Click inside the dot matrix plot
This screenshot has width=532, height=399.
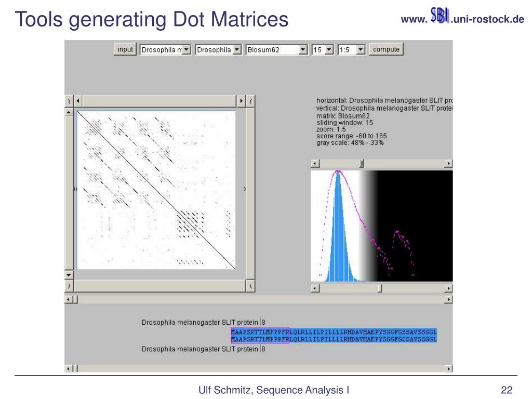tap(156, 190)
